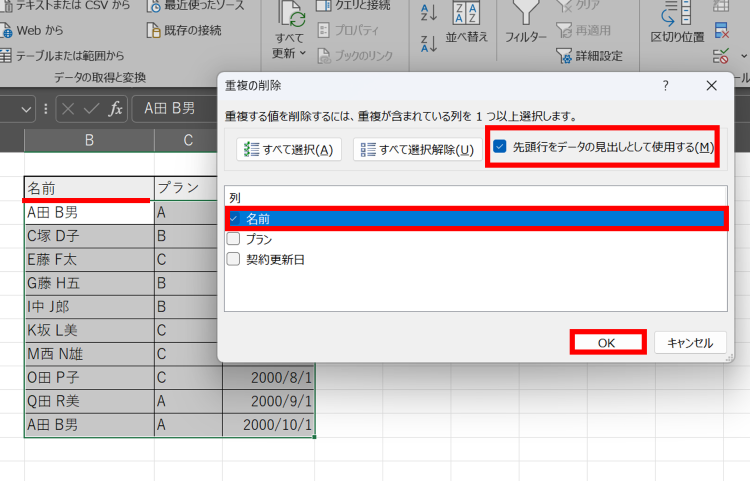The height and width of the screenshot is (481, 750).
Task: Check the 契約更新日 column checkbox
Action: 234,259
